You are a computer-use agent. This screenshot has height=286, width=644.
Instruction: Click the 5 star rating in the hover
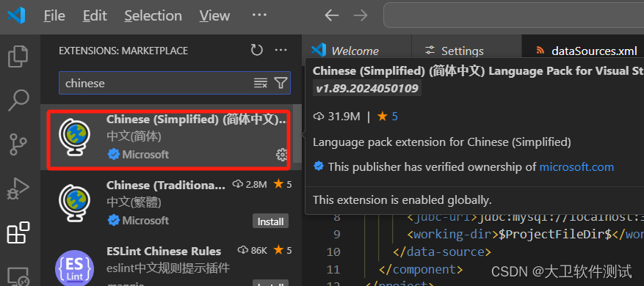(x=387, y=117)
